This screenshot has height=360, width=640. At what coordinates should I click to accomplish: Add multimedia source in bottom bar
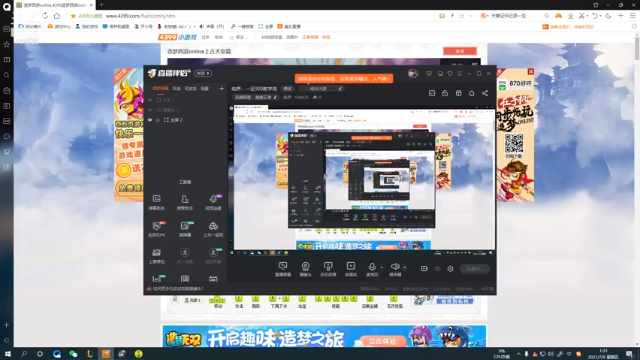pos(351,269)
